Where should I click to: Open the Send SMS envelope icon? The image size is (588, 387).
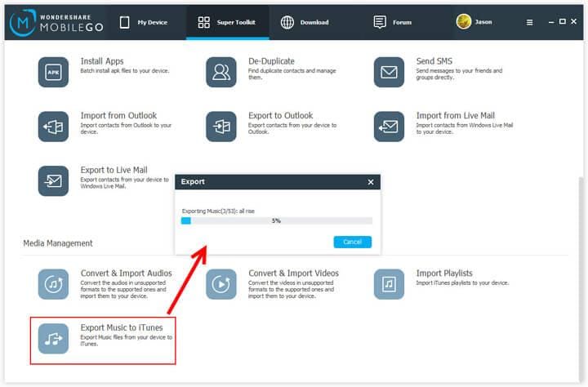389,72
